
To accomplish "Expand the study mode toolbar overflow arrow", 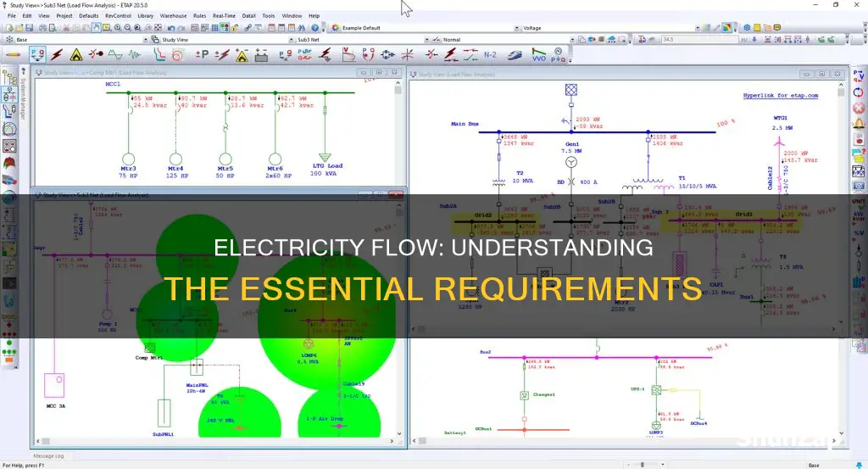I will [x=570, y=60].
